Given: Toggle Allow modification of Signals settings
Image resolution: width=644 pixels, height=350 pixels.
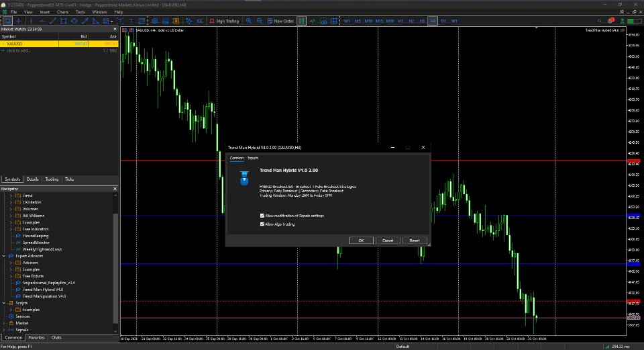Looking at the screenshot, I should pos(262,216).
